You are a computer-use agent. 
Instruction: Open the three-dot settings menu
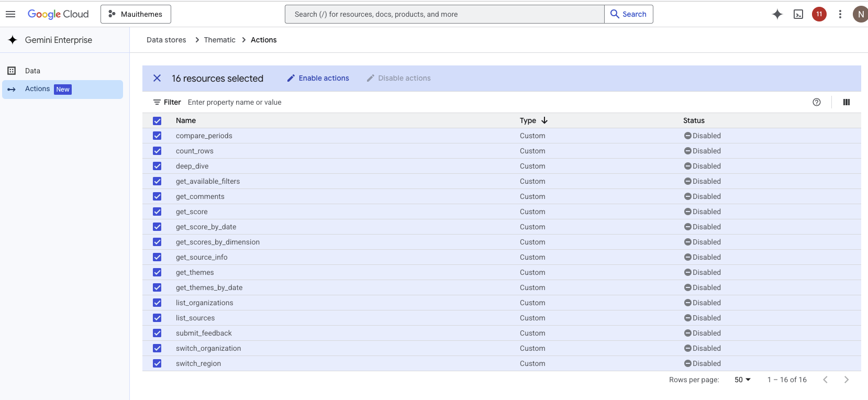(840, 14)
